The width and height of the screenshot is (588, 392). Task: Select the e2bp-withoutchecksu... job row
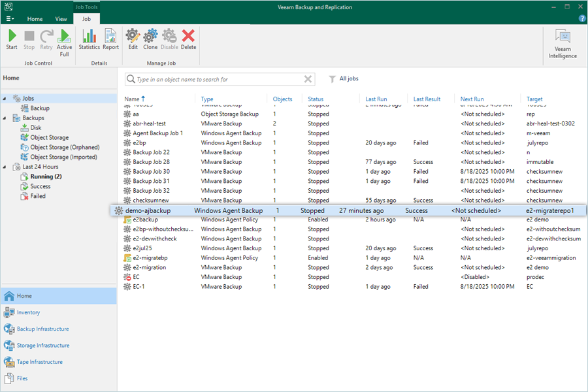[353, 229]
